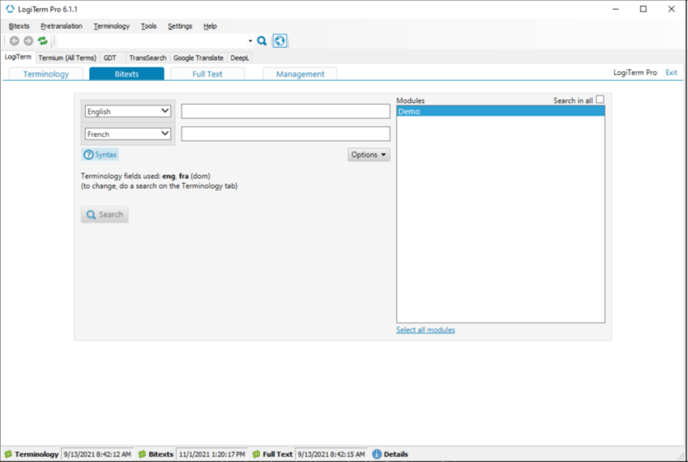Click the Terminology status bar icon
Image resolution: width=688 pixels, height=462 pixels.
coord(8,454)
